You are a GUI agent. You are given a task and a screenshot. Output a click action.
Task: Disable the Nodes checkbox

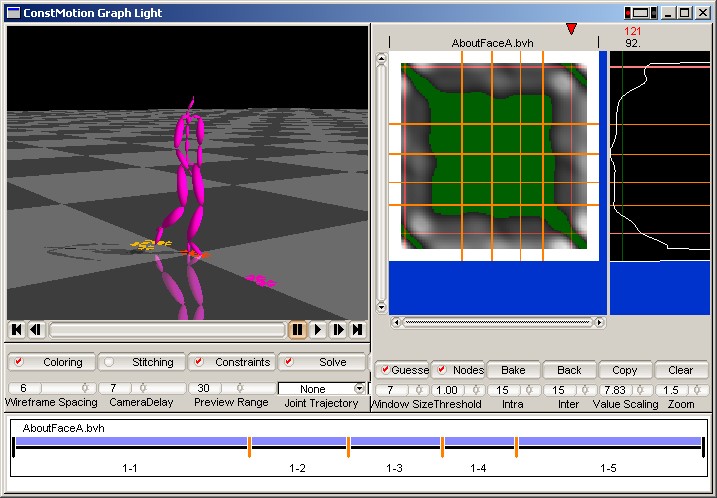point(442,370)
